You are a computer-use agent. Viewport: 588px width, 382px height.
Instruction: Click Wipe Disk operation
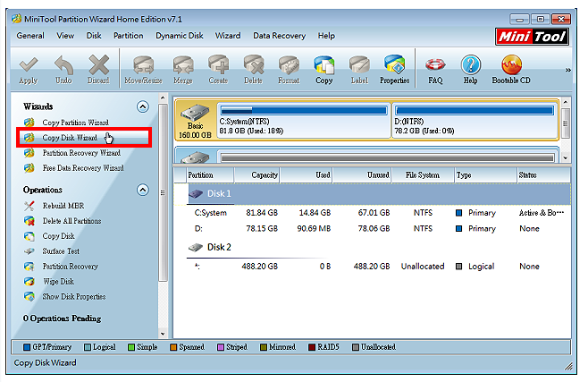(58, 281)
